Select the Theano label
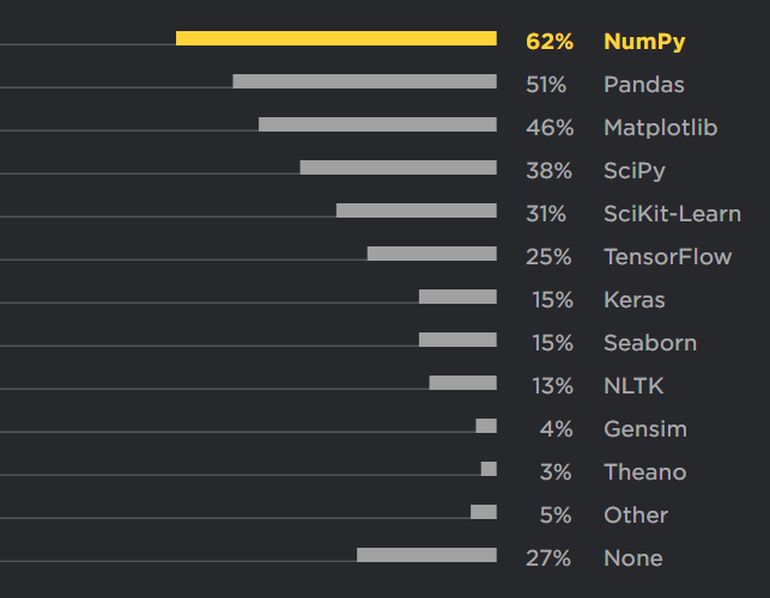 click(645, 472)
